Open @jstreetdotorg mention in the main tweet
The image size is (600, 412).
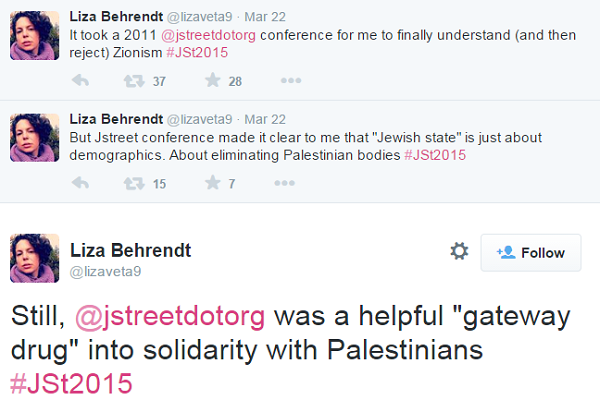[170, 317]
